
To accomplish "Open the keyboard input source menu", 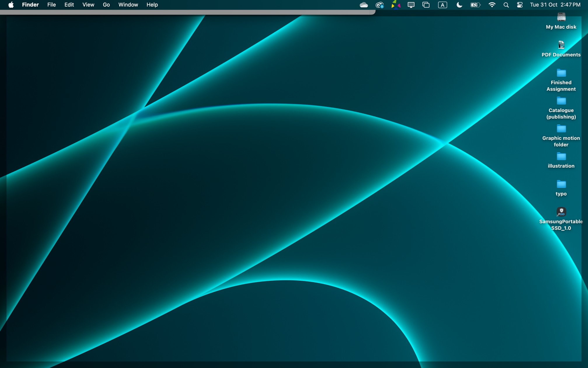I will point(442,5).
